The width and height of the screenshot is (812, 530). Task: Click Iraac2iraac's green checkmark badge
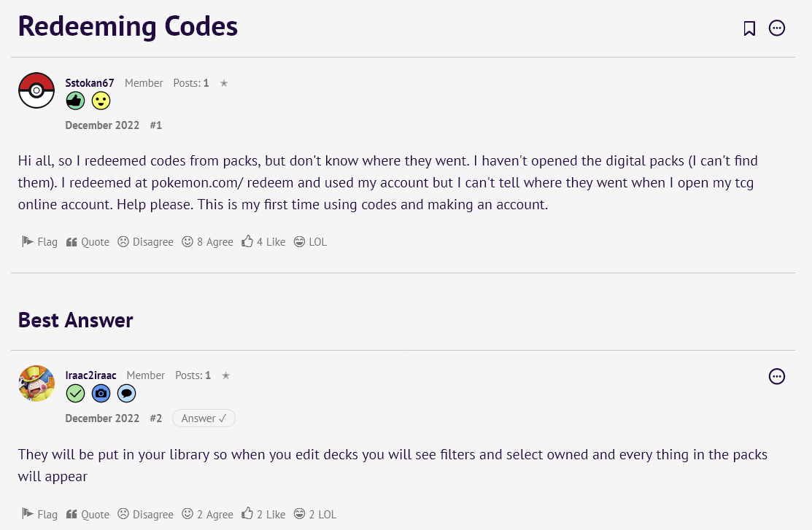pyautogui.click(x=75, y=394)
